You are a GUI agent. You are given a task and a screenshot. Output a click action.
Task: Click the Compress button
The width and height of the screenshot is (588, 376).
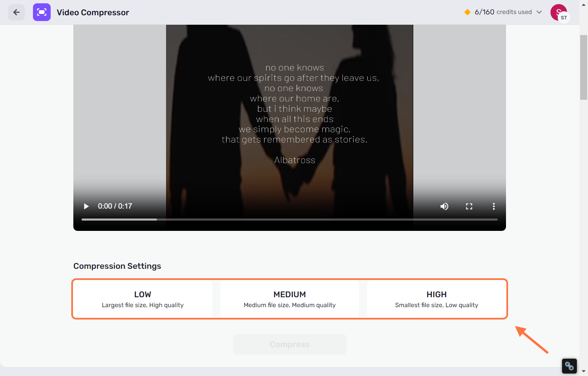tap(290, 344)
